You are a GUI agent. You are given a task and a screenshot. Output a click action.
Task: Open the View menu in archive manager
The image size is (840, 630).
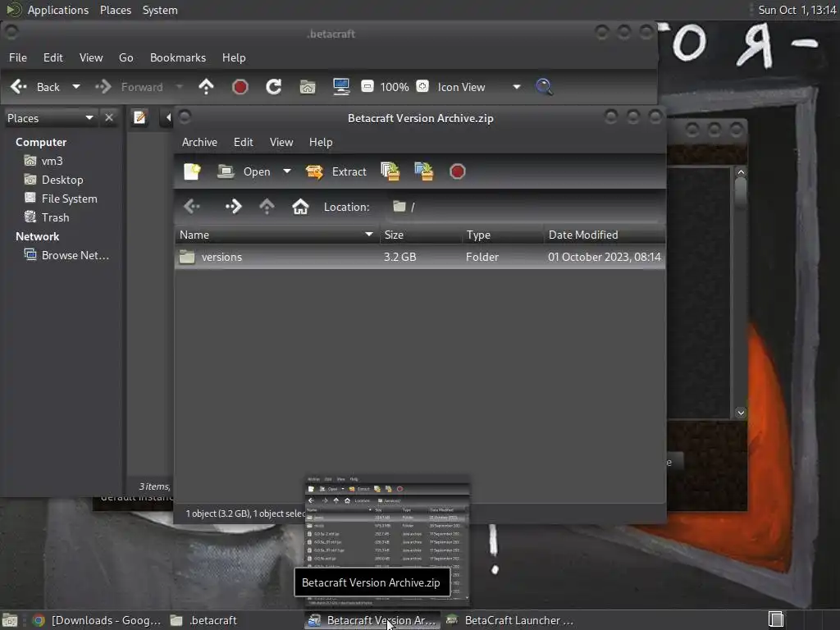tap(281, 142)
